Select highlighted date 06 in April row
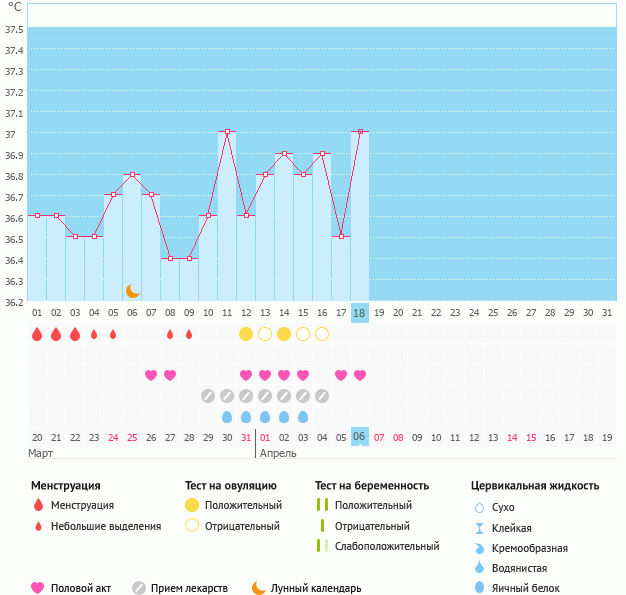 tap(360, 437)
